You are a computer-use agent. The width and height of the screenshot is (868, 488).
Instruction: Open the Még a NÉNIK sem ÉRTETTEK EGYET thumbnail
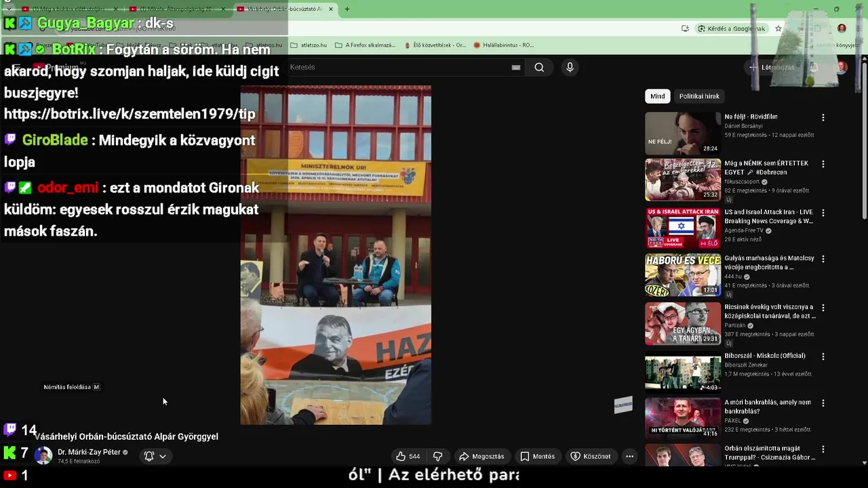pos(682,180)
